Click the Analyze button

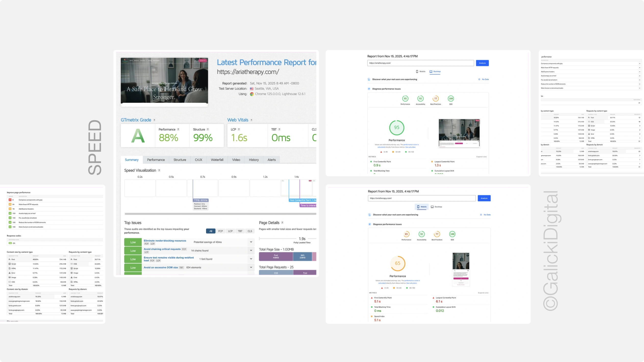[x=482, y=63]
